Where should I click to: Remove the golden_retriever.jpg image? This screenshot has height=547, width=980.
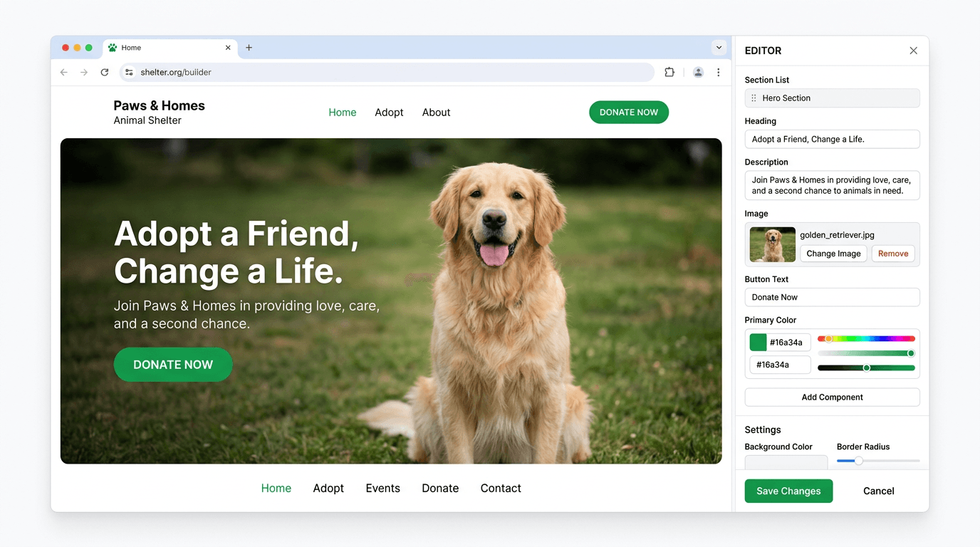tap(892, 253)
